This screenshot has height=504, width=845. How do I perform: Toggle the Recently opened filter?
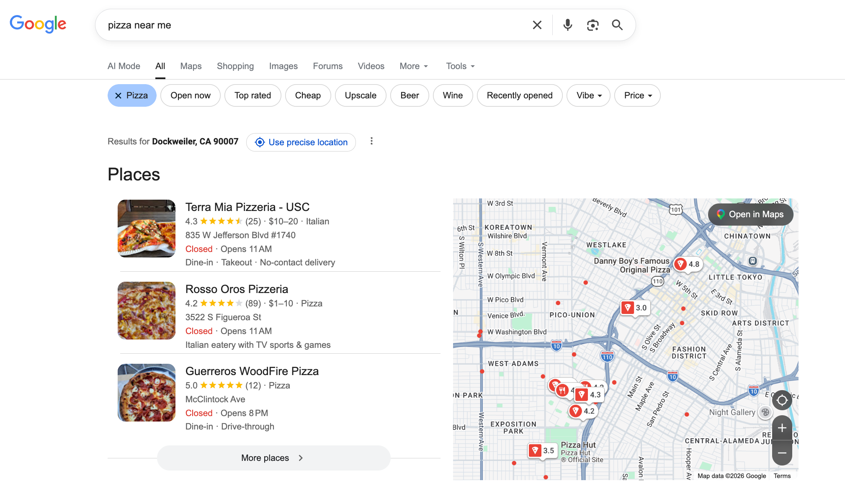point(520,95)
